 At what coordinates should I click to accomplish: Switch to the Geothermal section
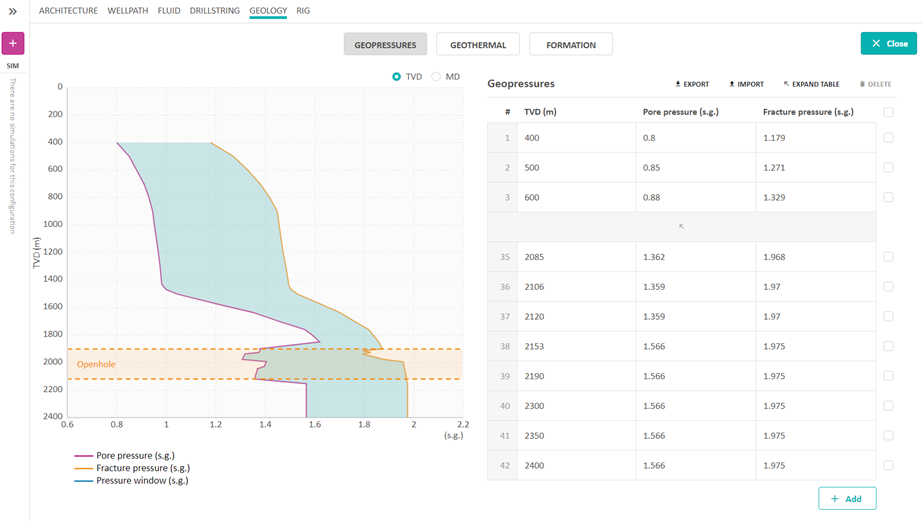click(478, 44)
